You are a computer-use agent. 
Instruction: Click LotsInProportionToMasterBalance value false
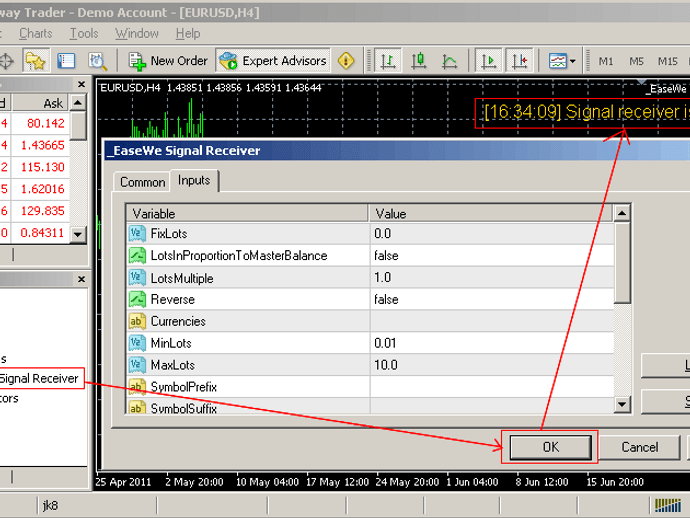[492, 255]
